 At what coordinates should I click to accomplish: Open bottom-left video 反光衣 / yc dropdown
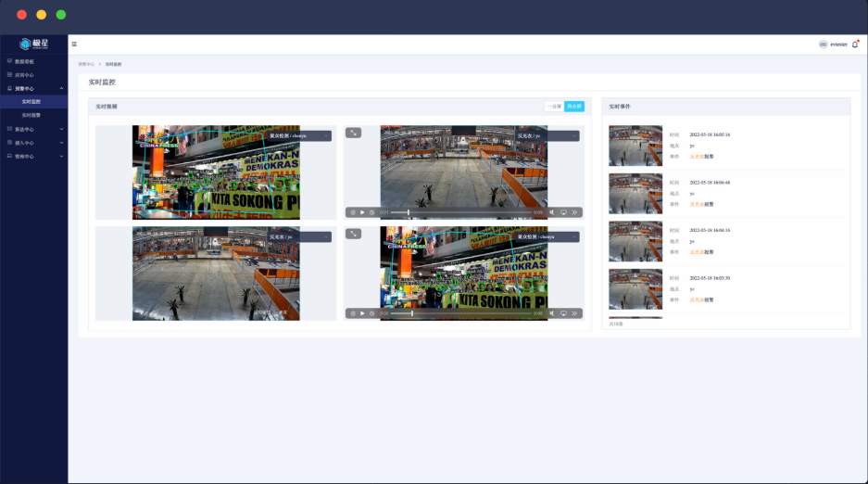299,237
